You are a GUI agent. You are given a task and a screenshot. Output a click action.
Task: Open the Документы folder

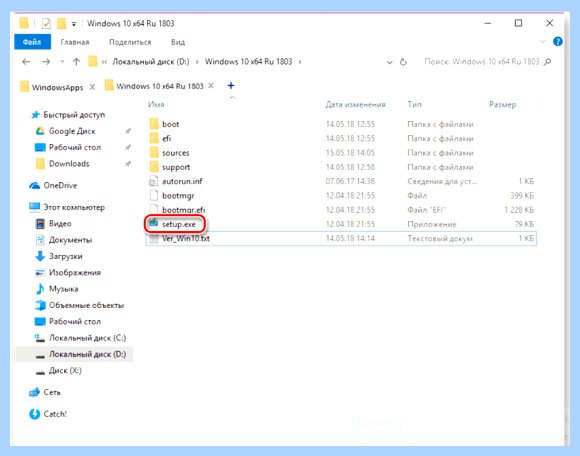pyautogui.click(x=70, y=240)
